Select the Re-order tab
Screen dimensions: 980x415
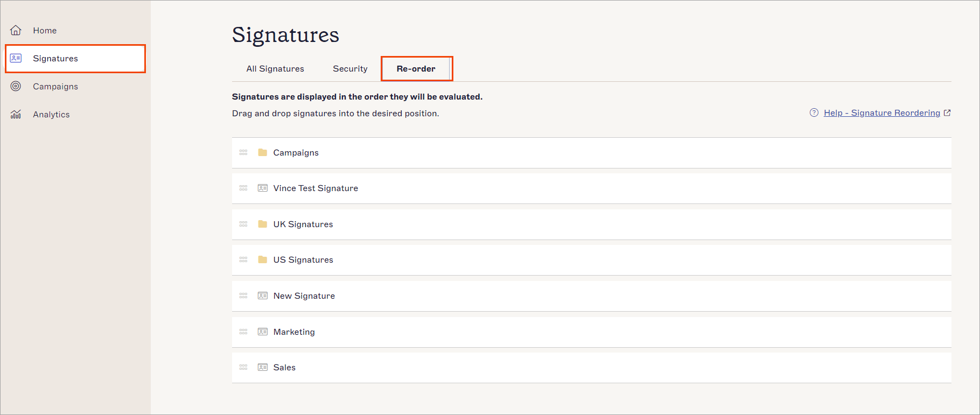click(x=416, y=69)
